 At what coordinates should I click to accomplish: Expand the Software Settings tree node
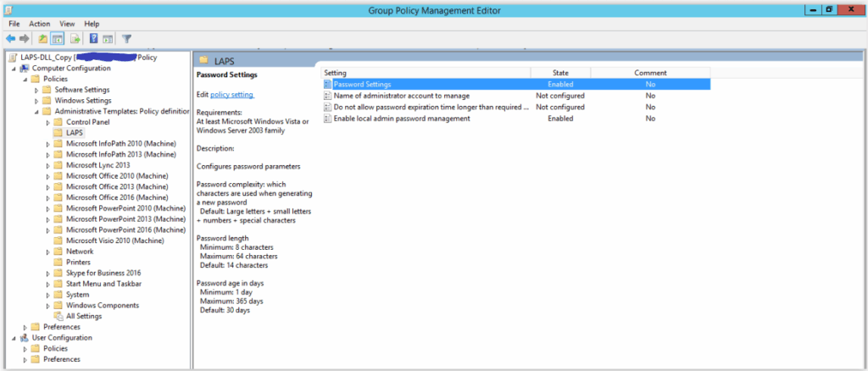pos(36,90)
